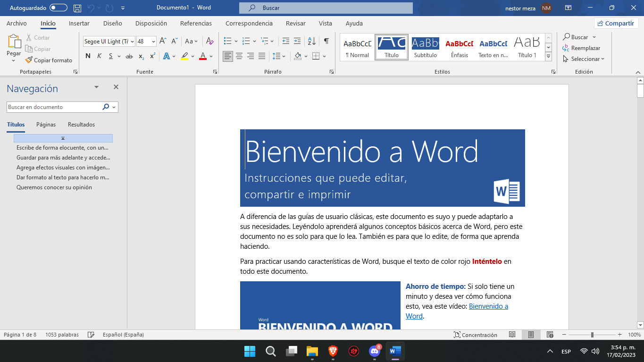The width and height of the screenshot is (644, 362).
Task: Apply strikethrough formatting (ab)
Action: point(129,56)
